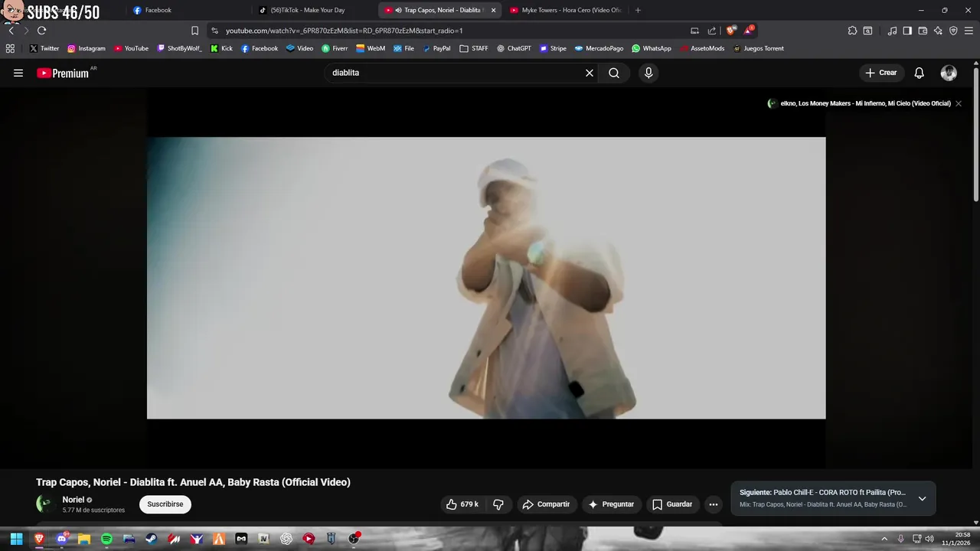Open the Kick bookmark

point(221,48)
